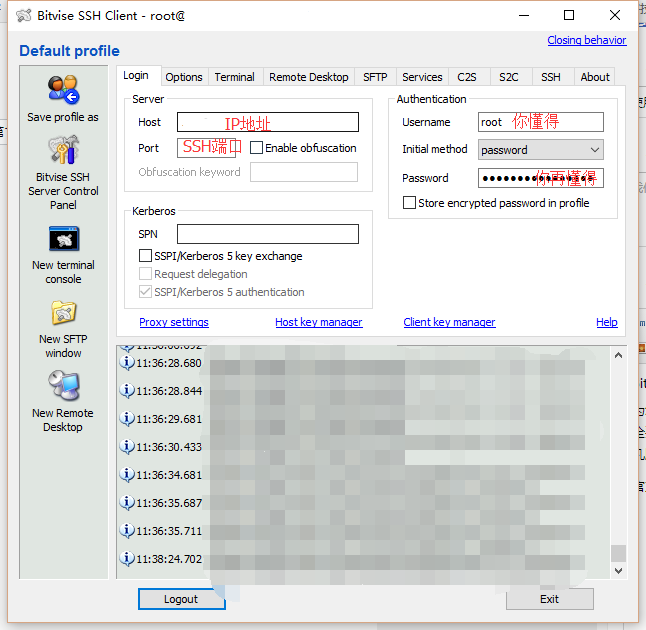
Task: Click the SPN input field
Action: pyautogui.click(x=268, y=234)
